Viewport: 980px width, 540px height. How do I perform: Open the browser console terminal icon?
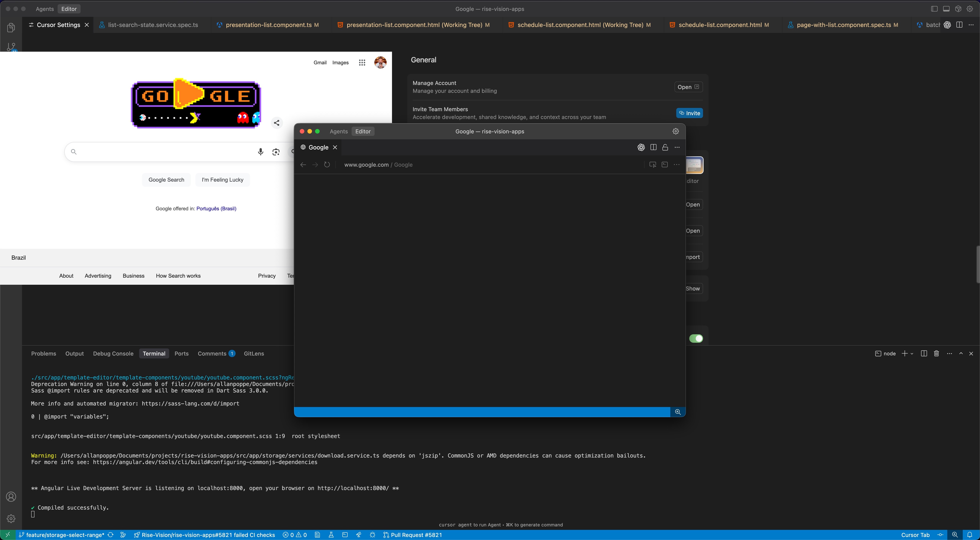click(665, 165)
